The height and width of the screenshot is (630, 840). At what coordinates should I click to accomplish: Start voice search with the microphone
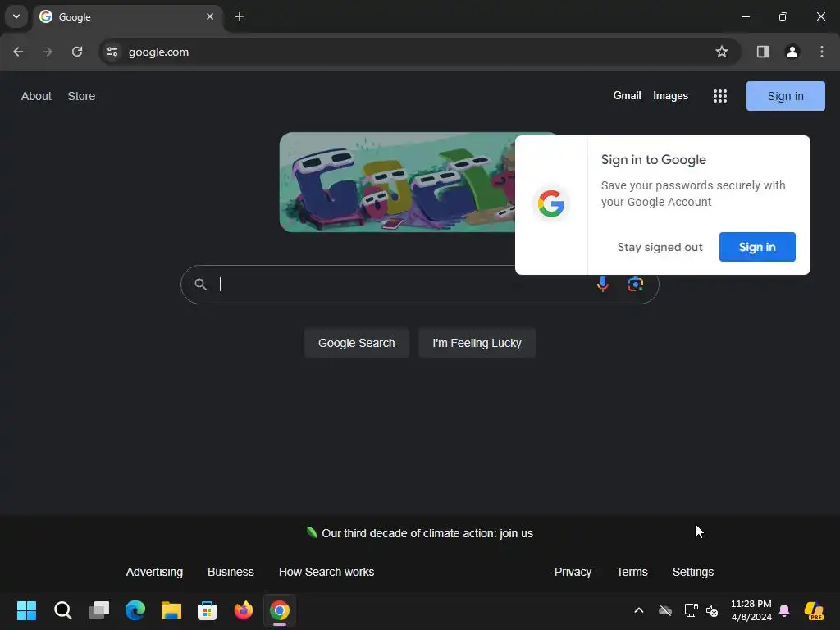603,284
